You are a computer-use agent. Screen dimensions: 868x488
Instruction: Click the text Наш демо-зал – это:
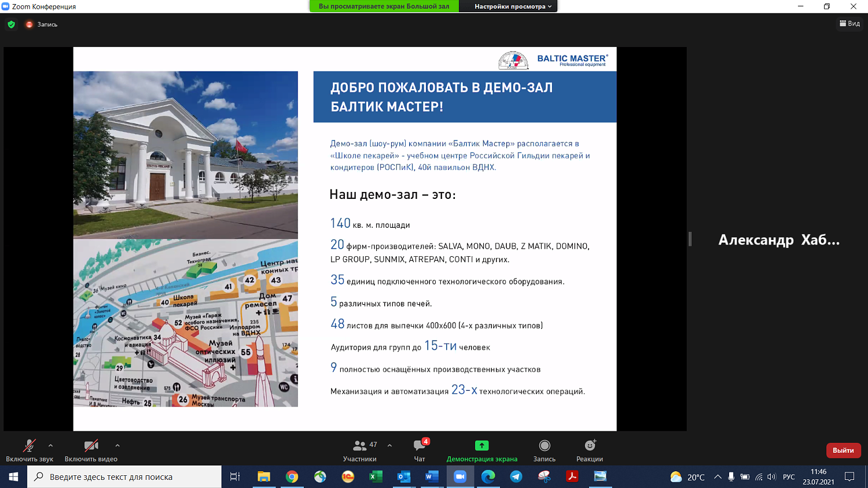[392, 195]
